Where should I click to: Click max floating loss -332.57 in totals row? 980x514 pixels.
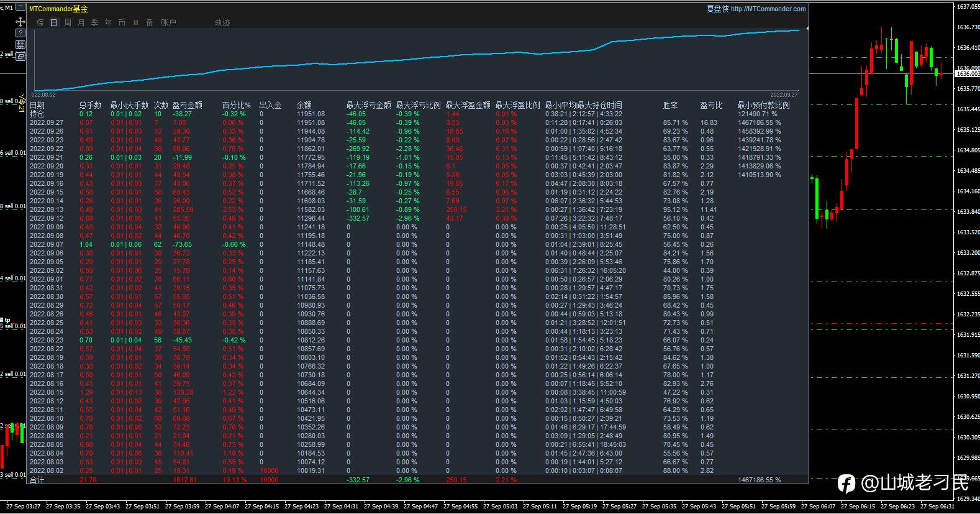pos(358,480)
